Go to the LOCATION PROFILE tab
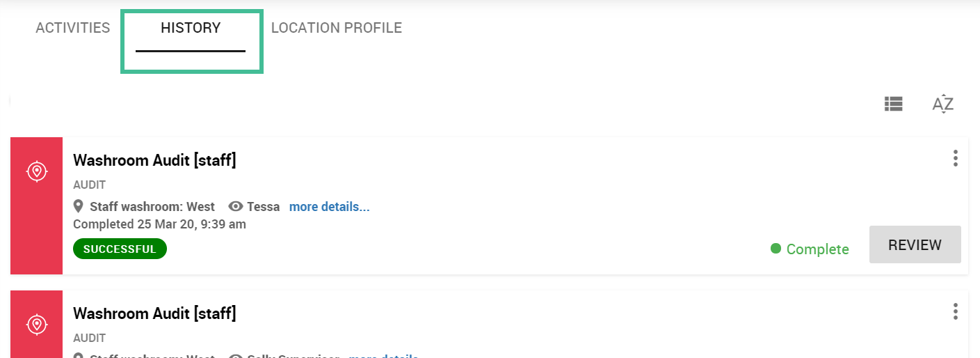 click(x=337, y=29)
